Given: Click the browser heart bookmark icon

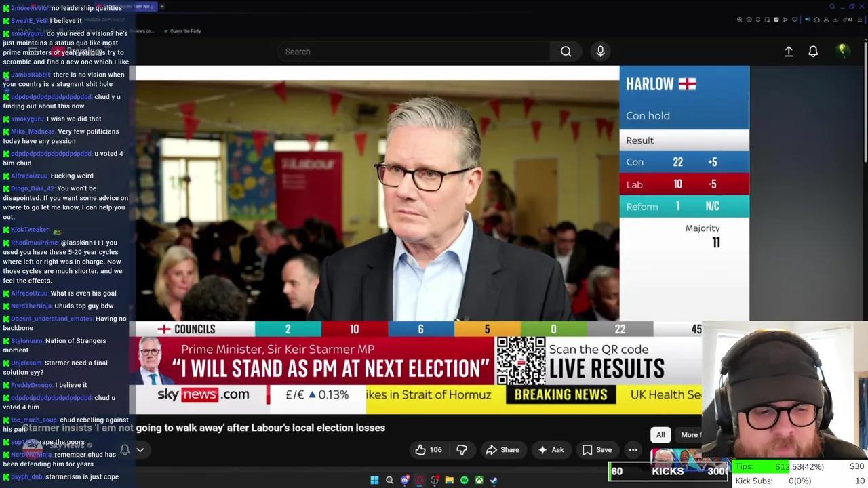Looking at the screenshot, I should pyautogui.click(x=795, y=20).
